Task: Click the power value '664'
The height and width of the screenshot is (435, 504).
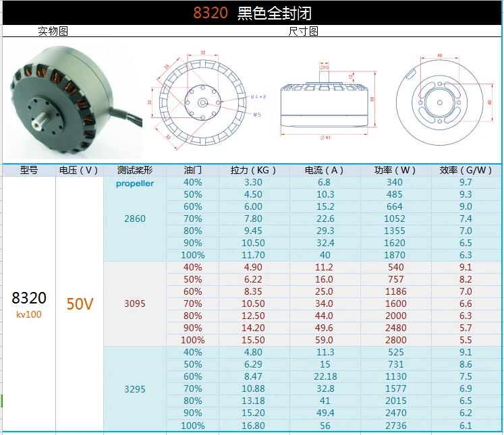Action: point(395,206)
